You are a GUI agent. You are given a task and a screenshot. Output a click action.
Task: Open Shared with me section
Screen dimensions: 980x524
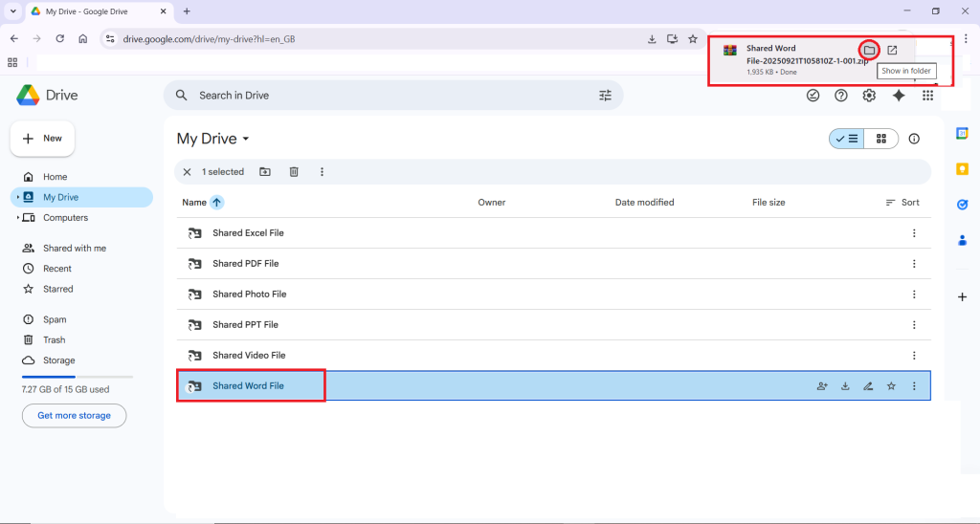click(74, 248)
